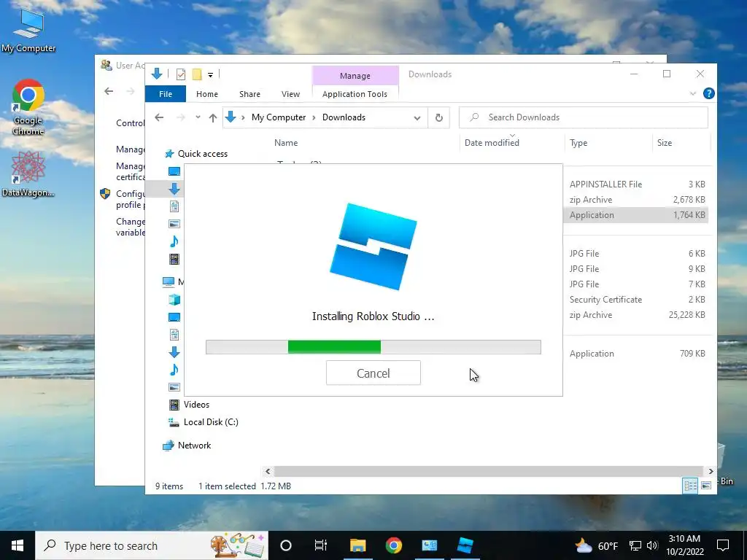This screenshot has width=747, height=560.
Task: Open the Application Tools tab
Action: tap(355, 94)
